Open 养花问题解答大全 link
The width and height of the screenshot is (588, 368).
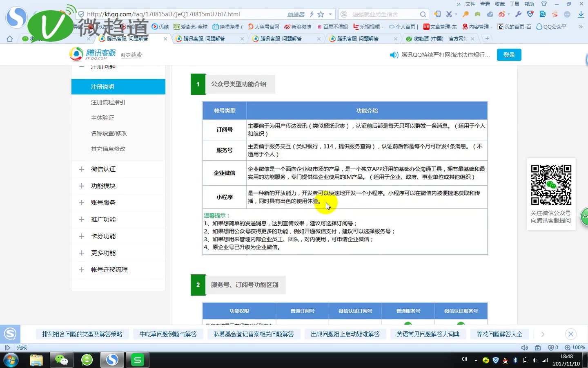coord(499,334)
